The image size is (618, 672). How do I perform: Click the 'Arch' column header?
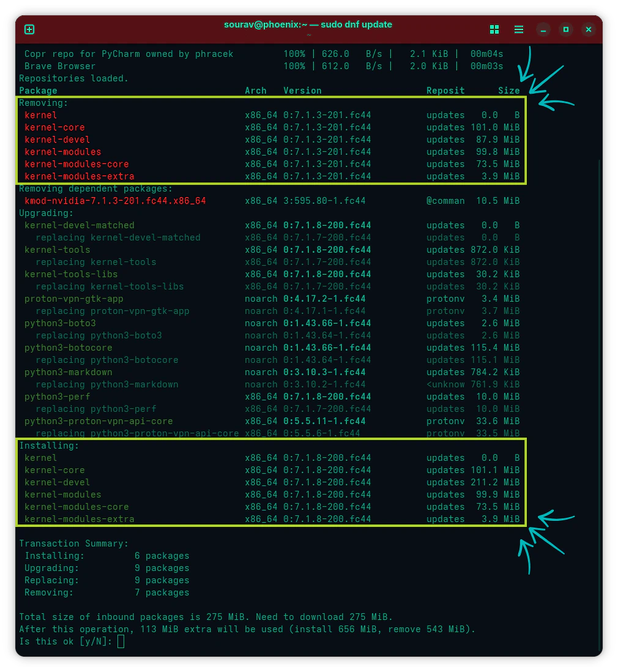point(255,91)
